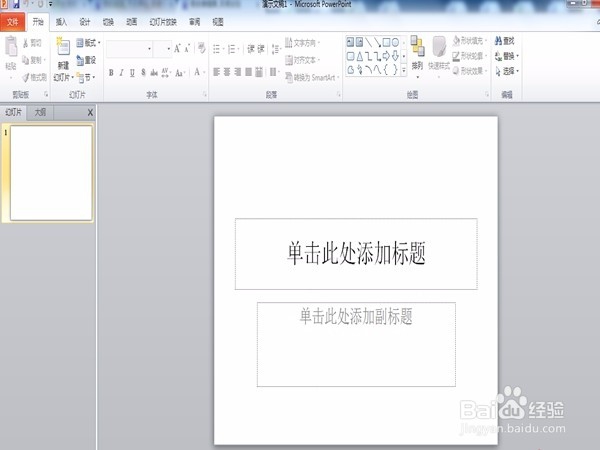Toggle italic formatting with I button
Screen dimensions: 600x450
click(121, 72)
